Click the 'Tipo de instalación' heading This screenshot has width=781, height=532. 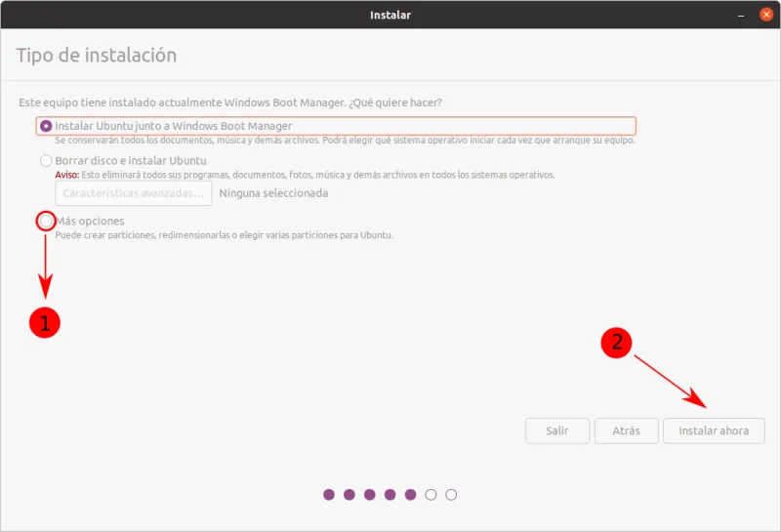(x=96, y=55)
